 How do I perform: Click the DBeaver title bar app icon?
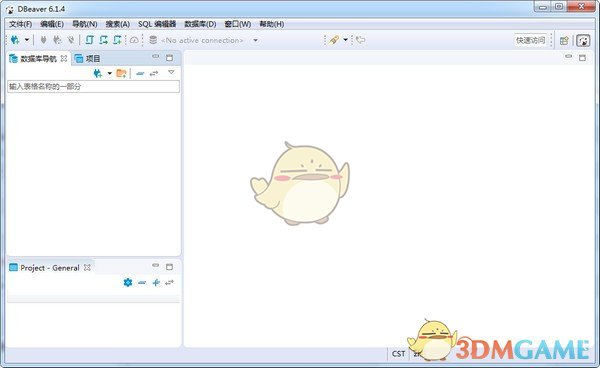[x=10, y=9]
